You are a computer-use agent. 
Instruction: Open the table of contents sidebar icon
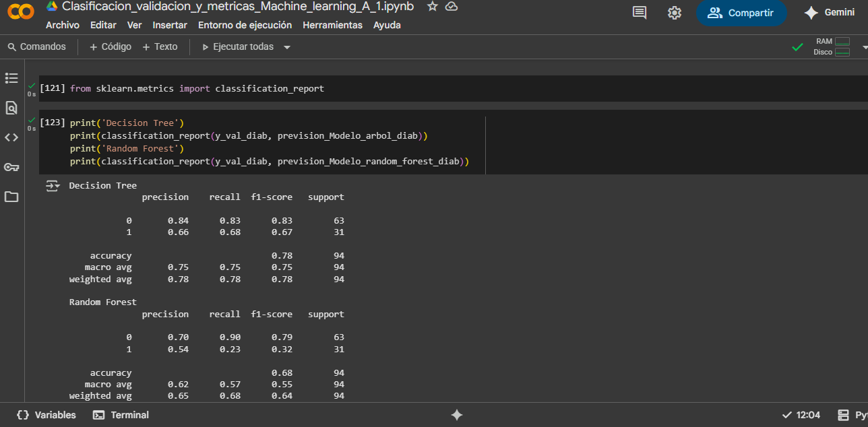pos(11,78)
